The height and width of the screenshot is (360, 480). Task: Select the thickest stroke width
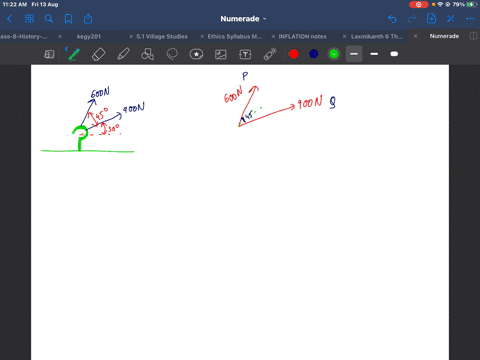[x=394, y=54]
